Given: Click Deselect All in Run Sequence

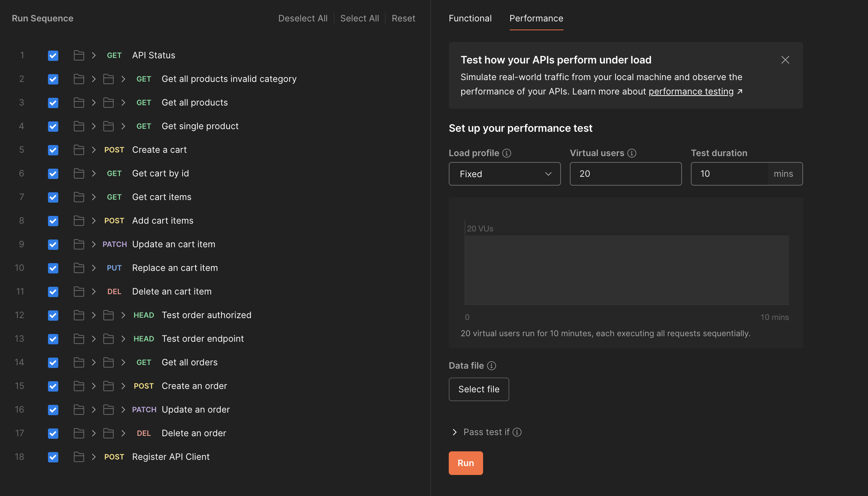Looking at the screenshot, I should [x=303, y=18].
